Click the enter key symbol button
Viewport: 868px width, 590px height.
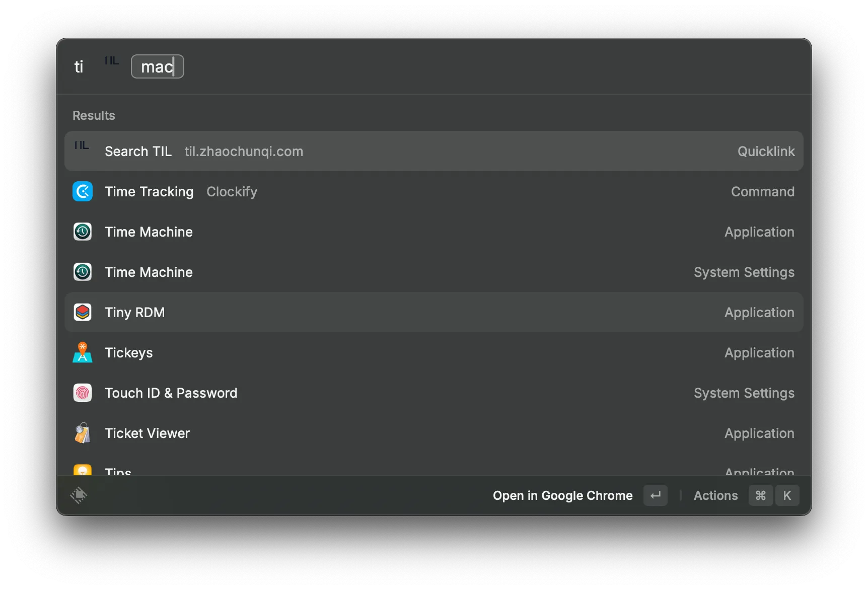pos(655,495)
